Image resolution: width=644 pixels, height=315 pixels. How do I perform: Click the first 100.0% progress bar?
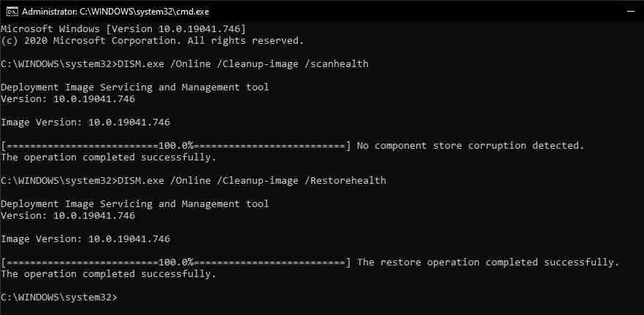point(175,145)
